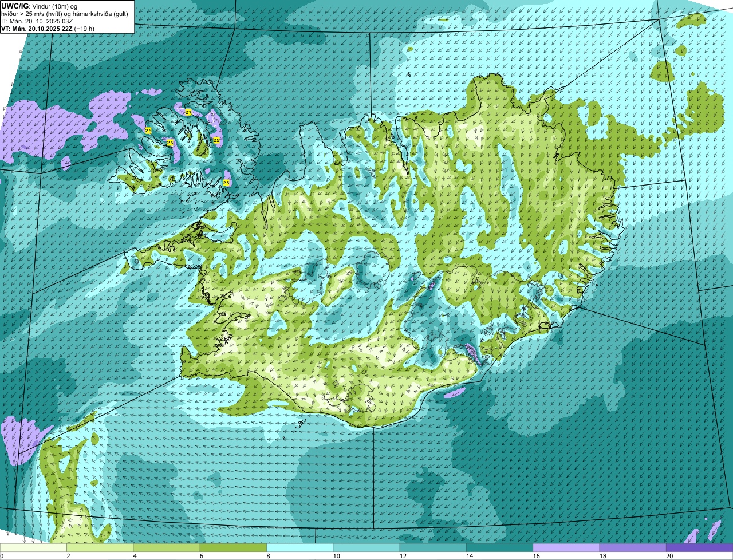Screen dimensions: 733x560
Task: Click the 8–10 m/s pale cyan legend swatch
Action: [301, 548]
